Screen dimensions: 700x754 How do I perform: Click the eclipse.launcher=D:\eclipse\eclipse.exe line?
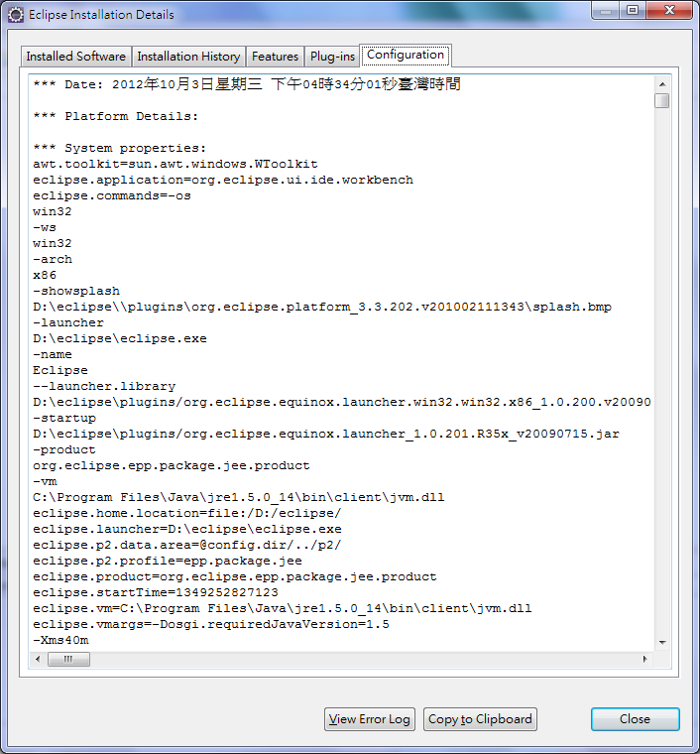[x=186, y=529]
